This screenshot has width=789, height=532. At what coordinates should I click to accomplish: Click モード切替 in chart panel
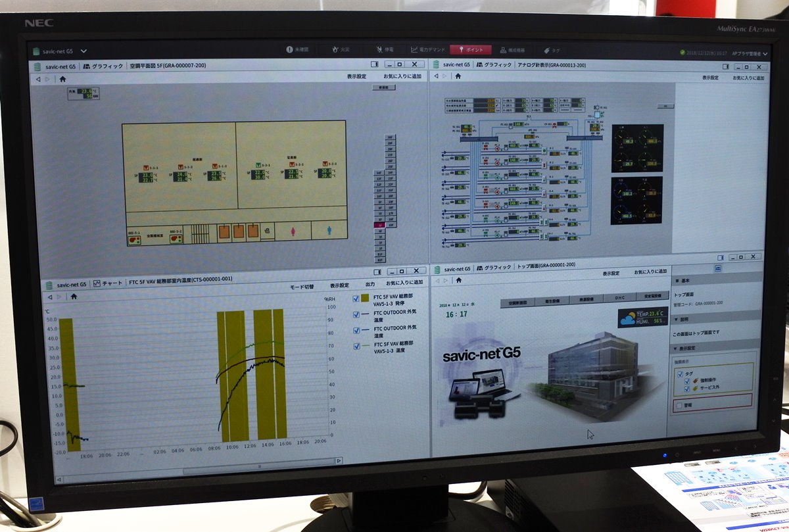(x=302, y=287)
